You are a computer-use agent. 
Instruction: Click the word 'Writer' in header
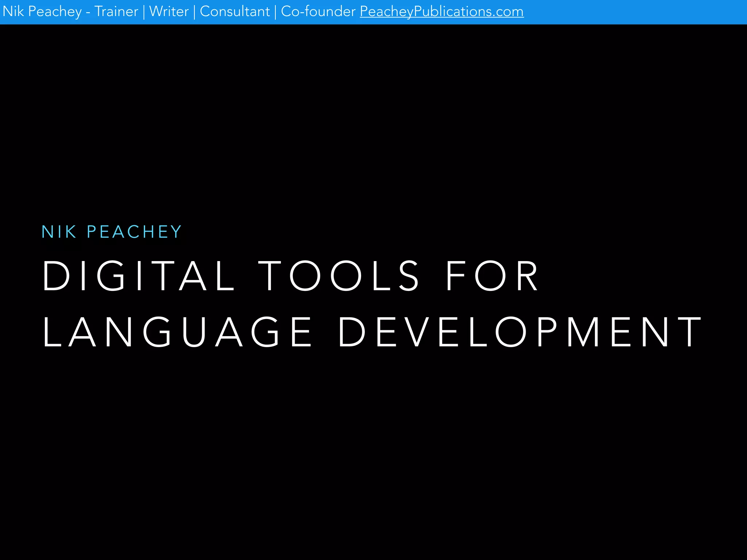(x=169, y=12)
